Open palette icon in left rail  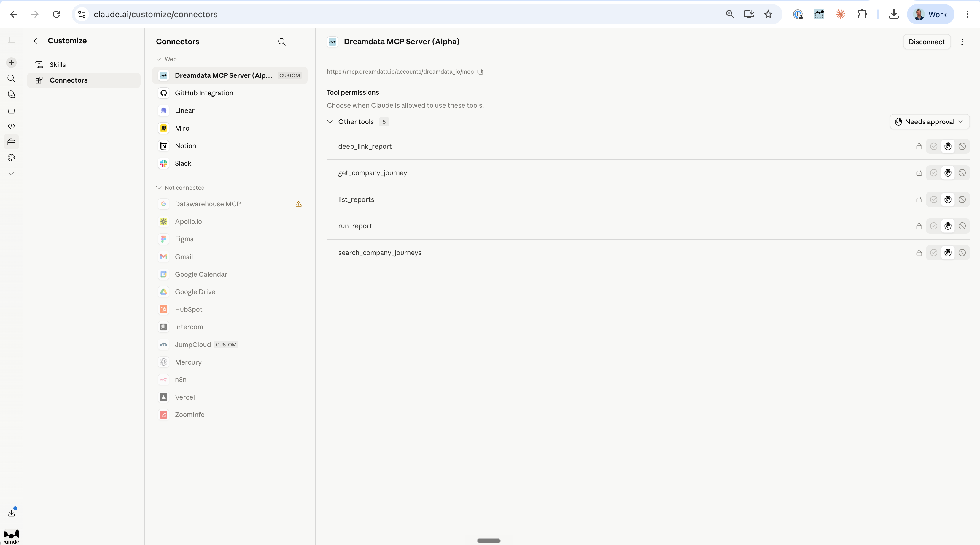(11, 158)
